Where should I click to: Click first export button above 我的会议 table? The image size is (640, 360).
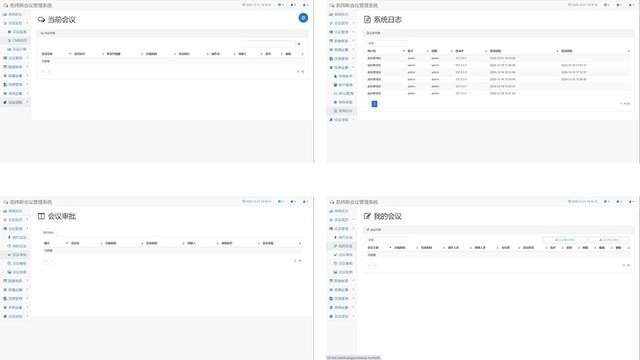[565, 240]
